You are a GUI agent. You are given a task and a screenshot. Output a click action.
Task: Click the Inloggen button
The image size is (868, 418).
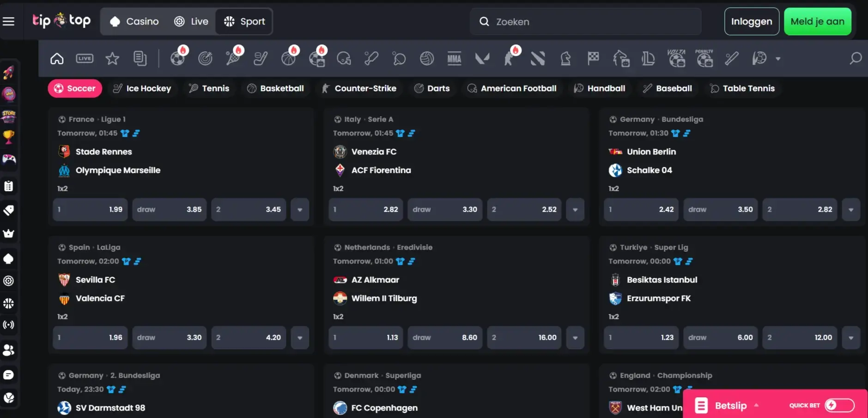tap(752, 21)
